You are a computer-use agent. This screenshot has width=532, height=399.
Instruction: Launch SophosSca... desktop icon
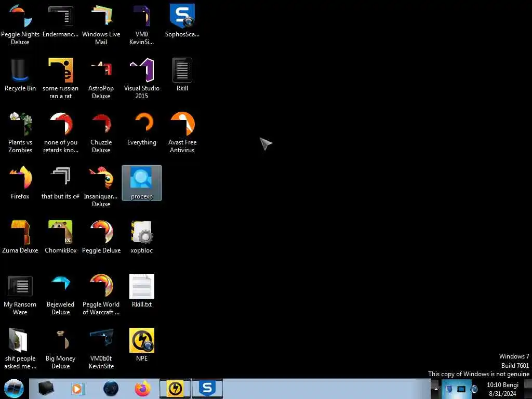pyautogui.click(x=182, y=21)
